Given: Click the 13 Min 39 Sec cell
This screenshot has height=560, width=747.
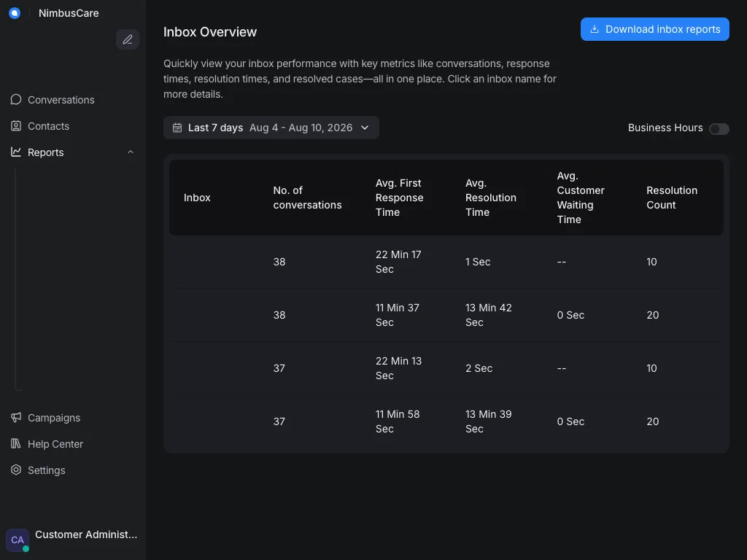Looking at the screenshot, I should 488,421.
